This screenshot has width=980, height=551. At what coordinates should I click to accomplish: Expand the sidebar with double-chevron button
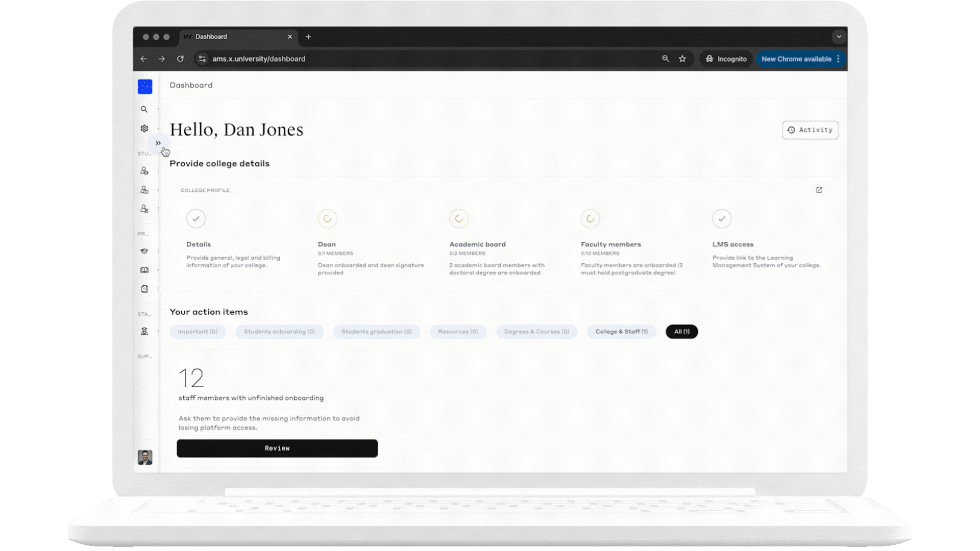pos(158,143)
